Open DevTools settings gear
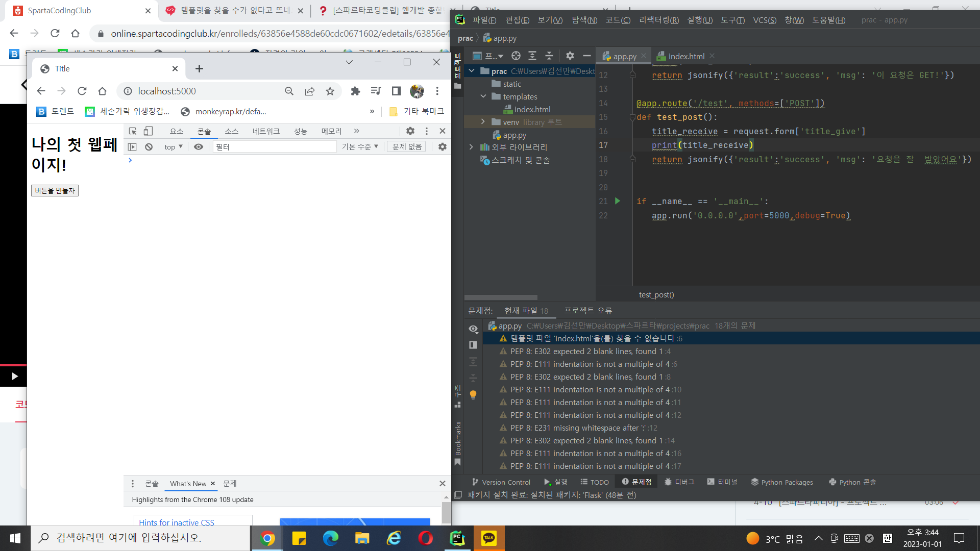 410,131
